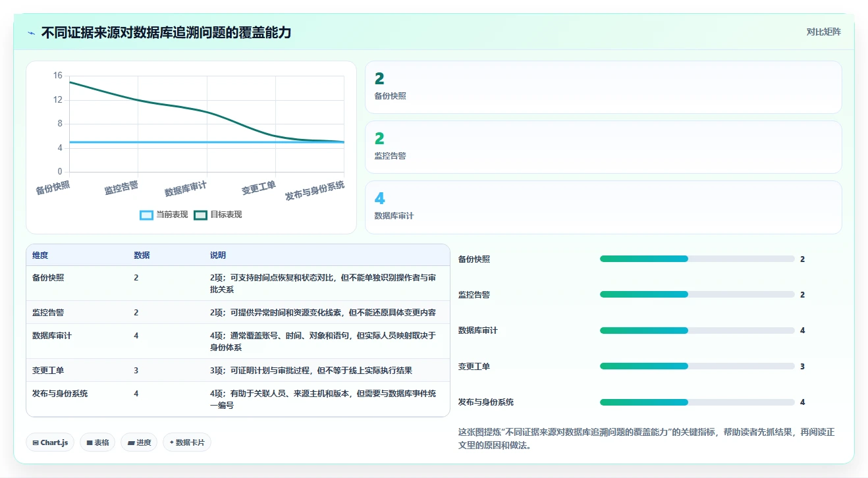Click the description of the 监控告警 row

323,313
